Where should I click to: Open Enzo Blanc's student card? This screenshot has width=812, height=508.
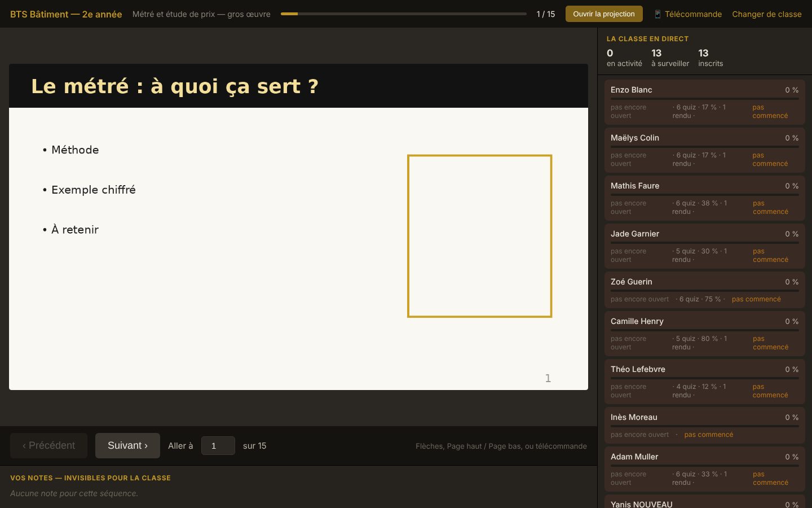(705, 102)
